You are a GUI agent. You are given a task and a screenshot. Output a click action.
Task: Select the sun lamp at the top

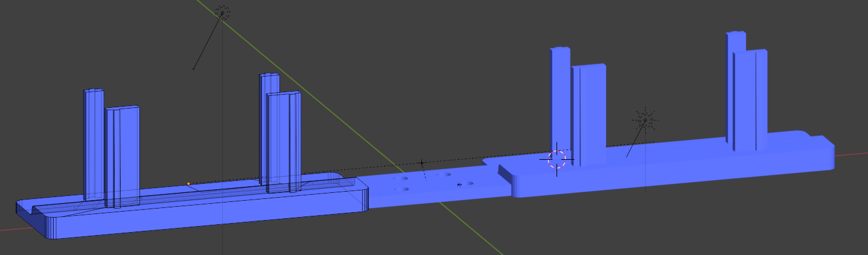(222, 13)
